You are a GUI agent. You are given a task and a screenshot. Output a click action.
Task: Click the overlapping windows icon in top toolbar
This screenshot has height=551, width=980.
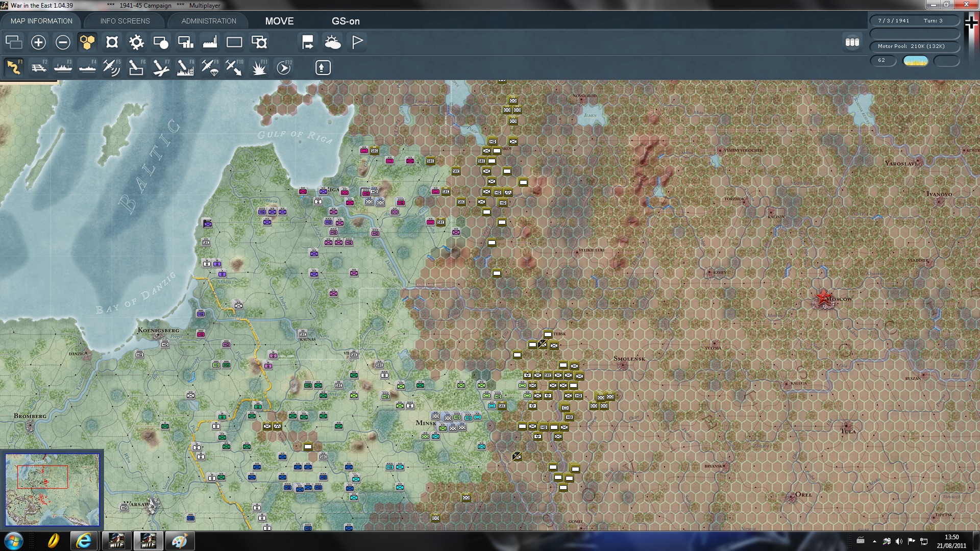click(x=14, y=42)
